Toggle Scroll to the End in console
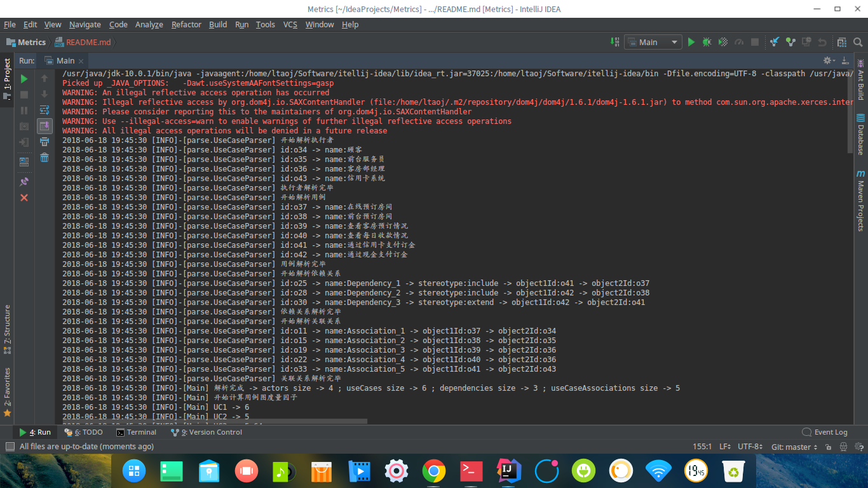This screenshot has width=868, height=488. point(44,126)
